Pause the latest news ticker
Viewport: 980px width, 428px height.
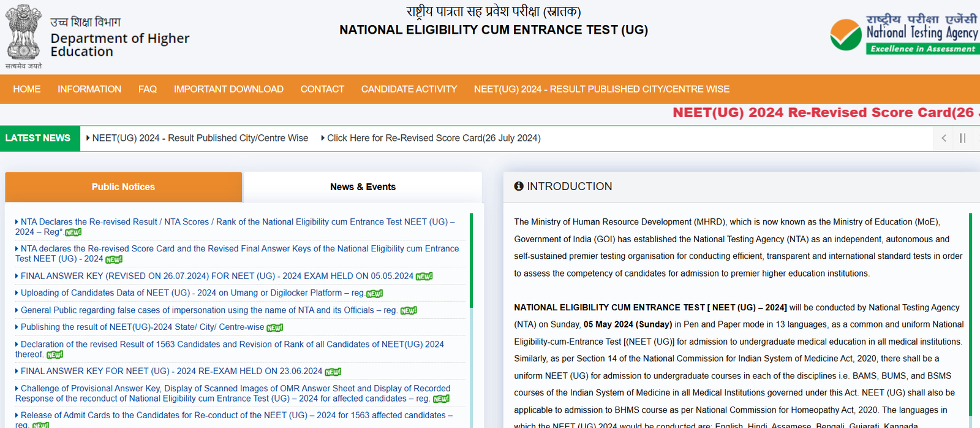click(963, 138)
